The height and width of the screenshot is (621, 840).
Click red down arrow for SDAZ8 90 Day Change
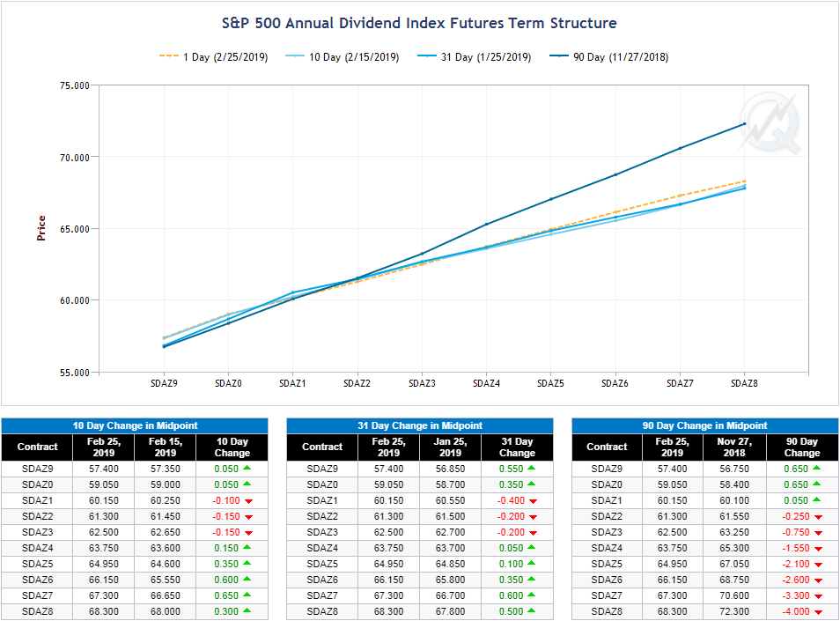[817, 611]
